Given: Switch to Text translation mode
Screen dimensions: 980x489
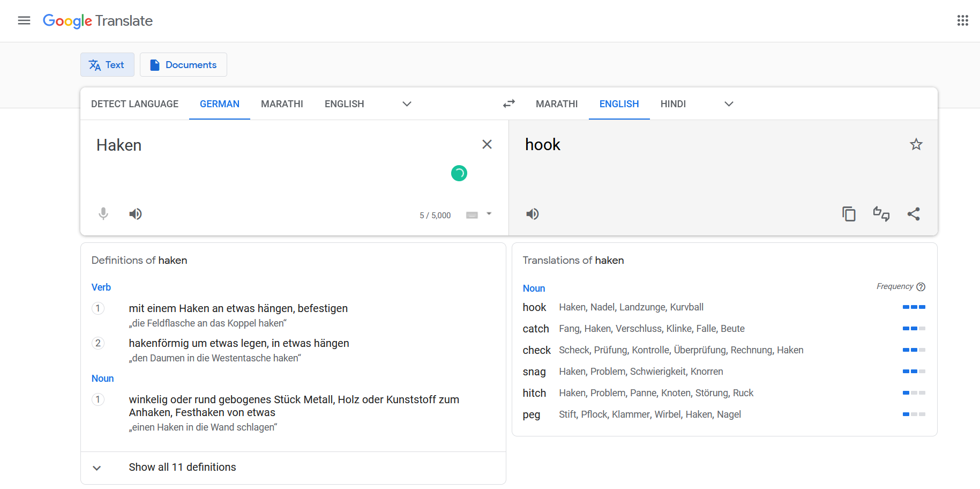Looking at the screenshot, I should tap(107, 65).
